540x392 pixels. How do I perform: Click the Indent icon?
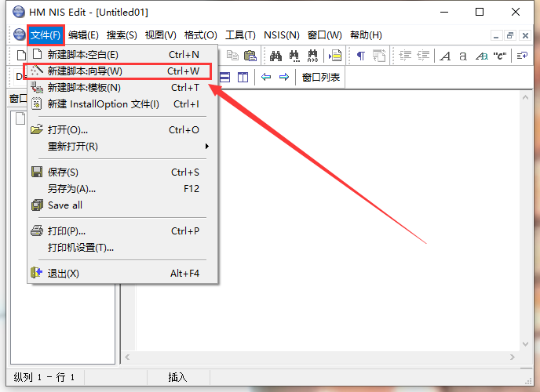coord(405,56)
